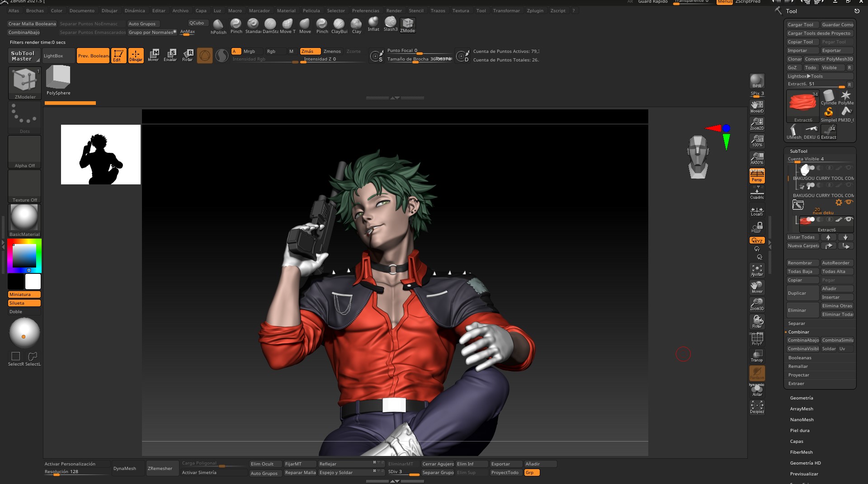Image resolution: width=868 pixels, height=484 pixels.
Task: Toggle PolyF polyframe display
Action: click(757, 339)
